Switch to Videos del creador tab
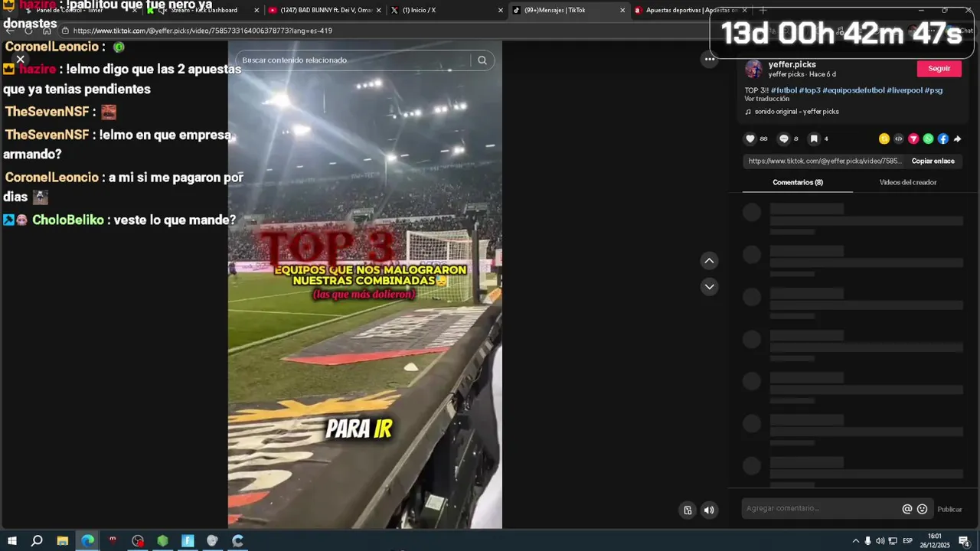 pos(908,182)
